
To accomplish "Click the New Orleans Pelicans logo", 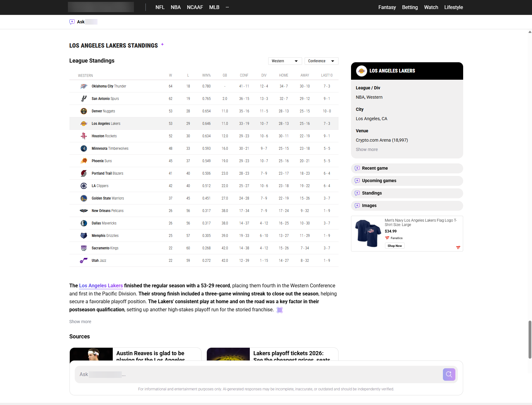I will click(84, 211).
